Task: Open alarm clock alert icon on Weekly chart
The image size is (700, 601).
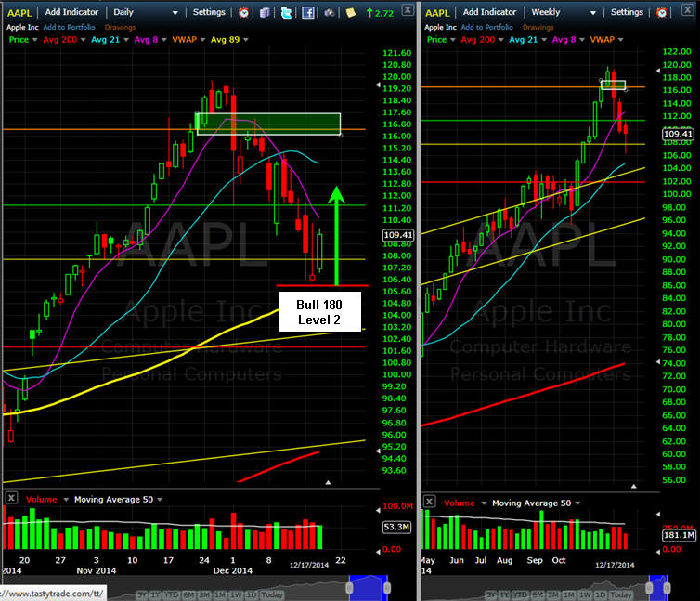Action: coord(662,12)
